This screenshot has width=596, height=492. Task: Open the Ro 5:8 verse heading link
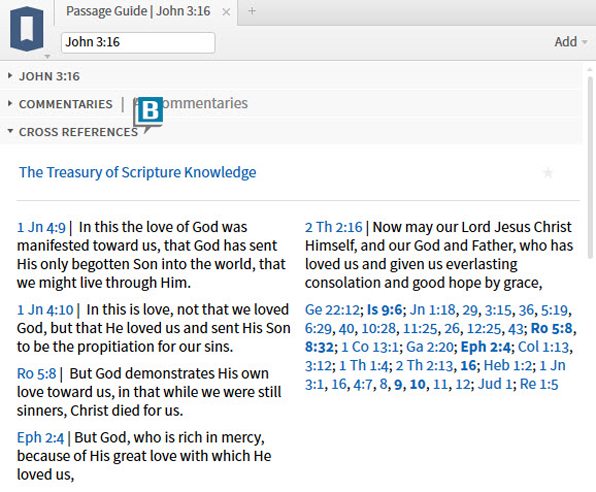coord(36,374)
